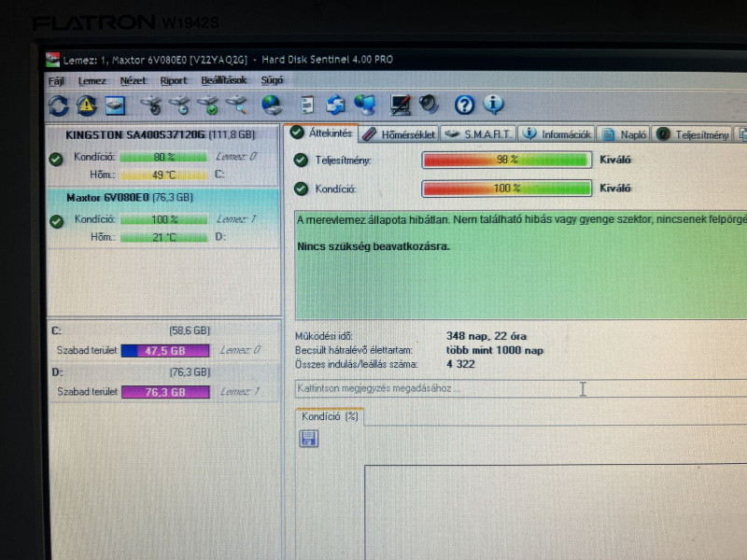Select the Maxtor 6V080E0 disk entry
The image size is (747, 560).
pyautogui.click(x=162, y=217)
